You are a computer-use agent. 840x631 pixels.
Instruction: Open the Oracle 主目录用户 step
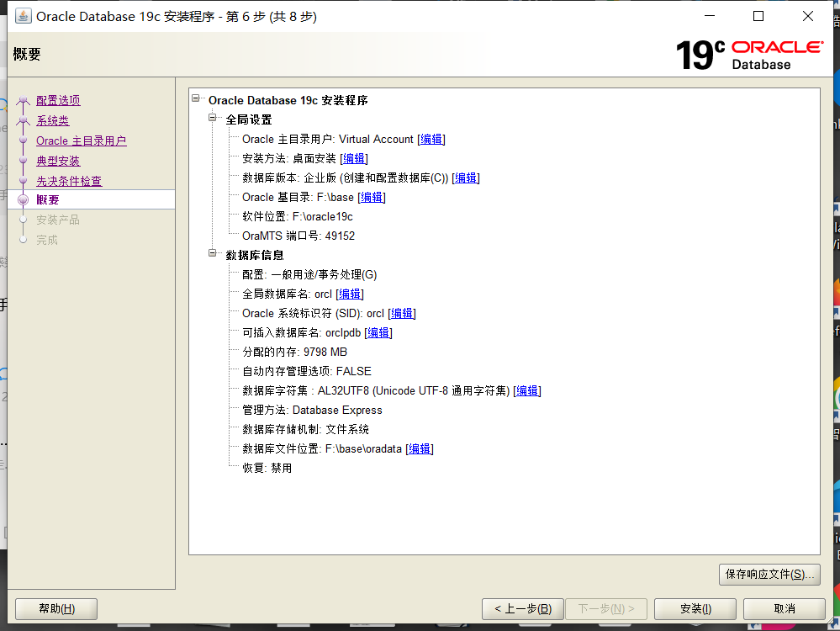click(81, 141)
